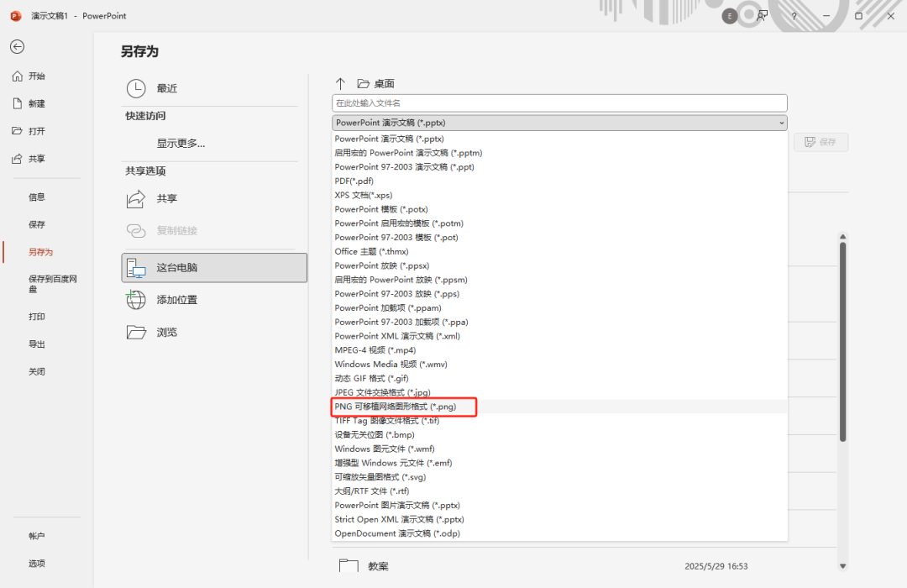The image size is (907, 588).
Task: Open the Export menu item
Action: click(x=37, y=344)
